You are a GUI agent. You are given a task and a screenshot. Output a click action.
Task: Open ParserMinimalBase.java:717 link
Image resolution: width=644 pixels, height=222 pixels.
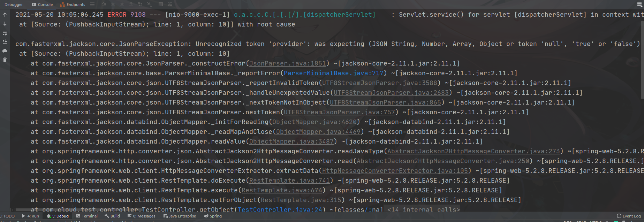(334, 73)
